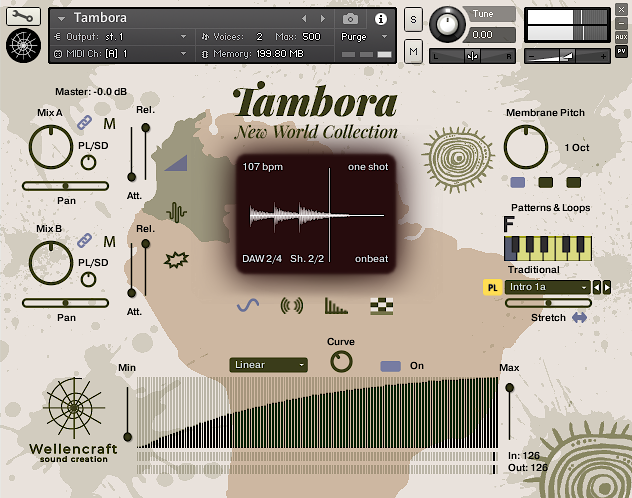Viewport: 632px width, 498px height.
Task: Open the reverb sound waves page
Action: pyautogui.click(x=291, y=306)
